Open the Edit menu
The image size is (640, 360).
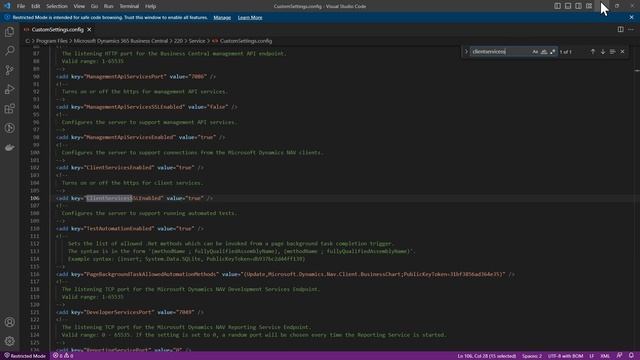coord(36,6)
